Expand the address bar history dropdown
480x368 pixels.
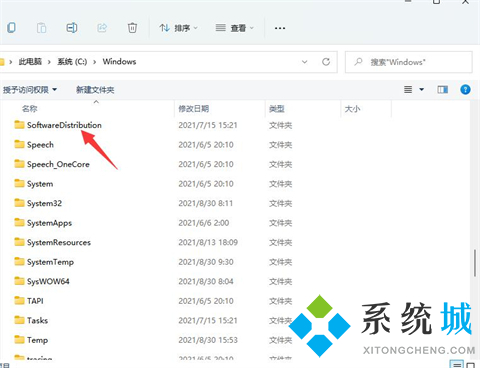304,62
